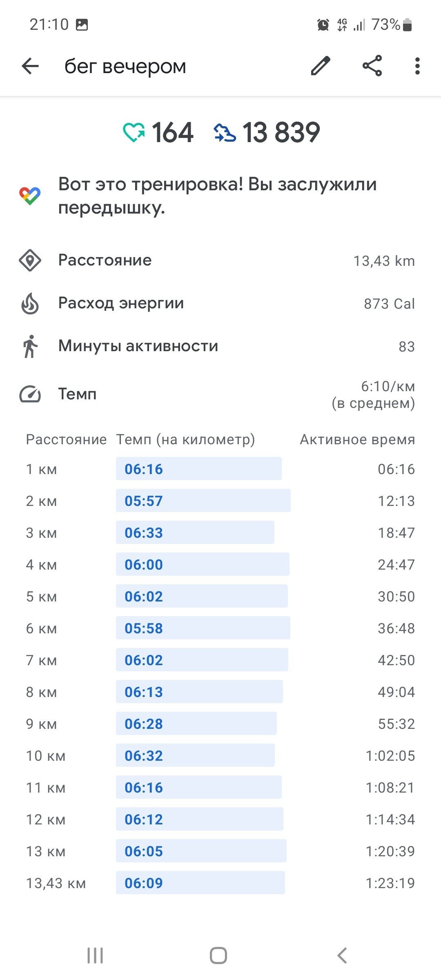
Task: Tap Android recent apps navigation button
Action: pos(95,955)
